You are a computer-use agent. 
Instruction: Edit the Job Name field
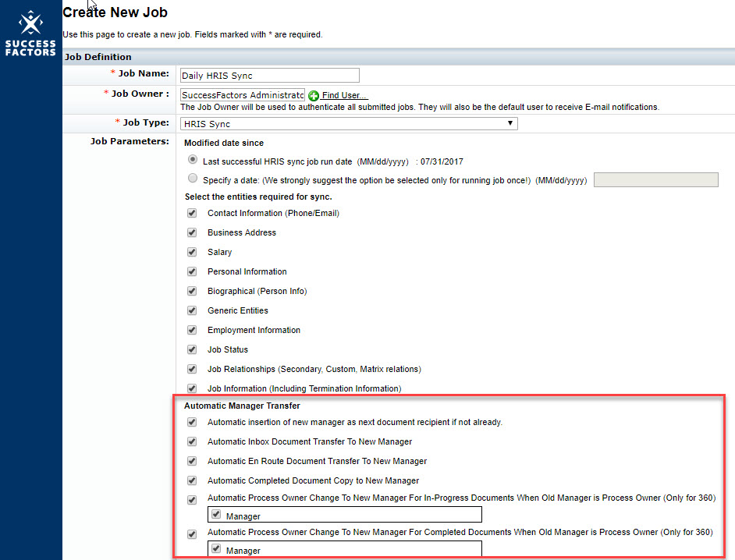click(269, 76)
